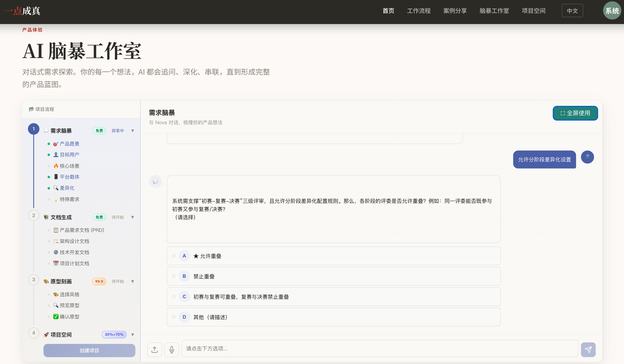Viewport: 624px width, 364px height.
Task: Click the 一点成真 logo
Action: [22, 11]
